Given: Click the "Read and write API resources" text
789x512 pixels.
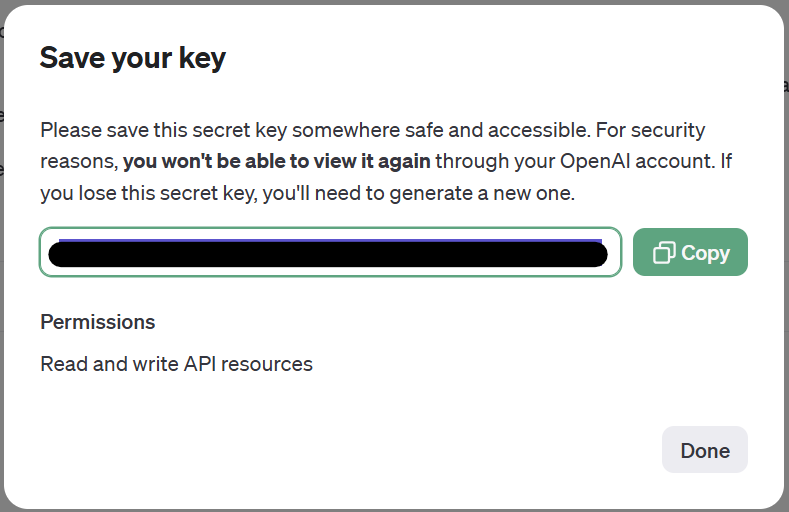Looking at the screenshot, I should [177, 364].
